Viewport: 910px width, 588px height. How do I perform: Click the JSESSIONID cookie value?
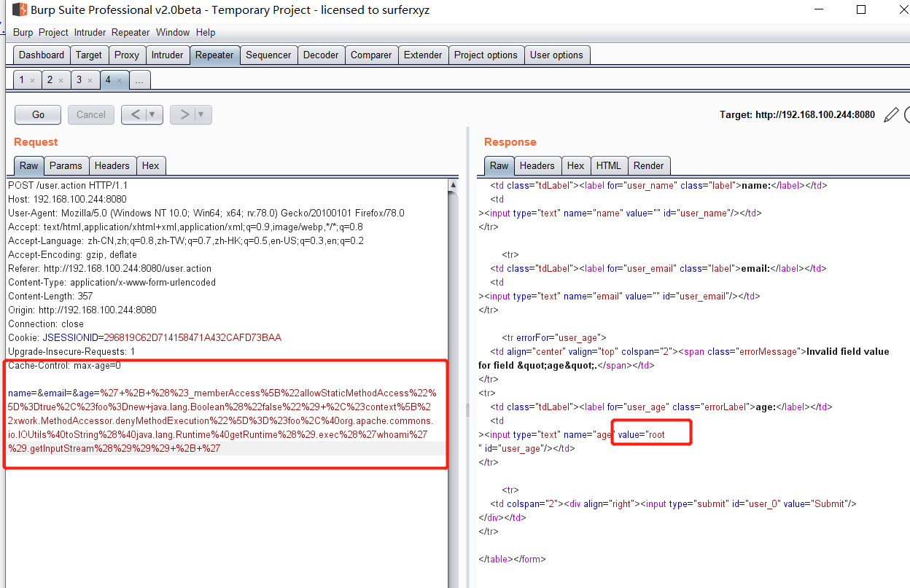[192, 337]
